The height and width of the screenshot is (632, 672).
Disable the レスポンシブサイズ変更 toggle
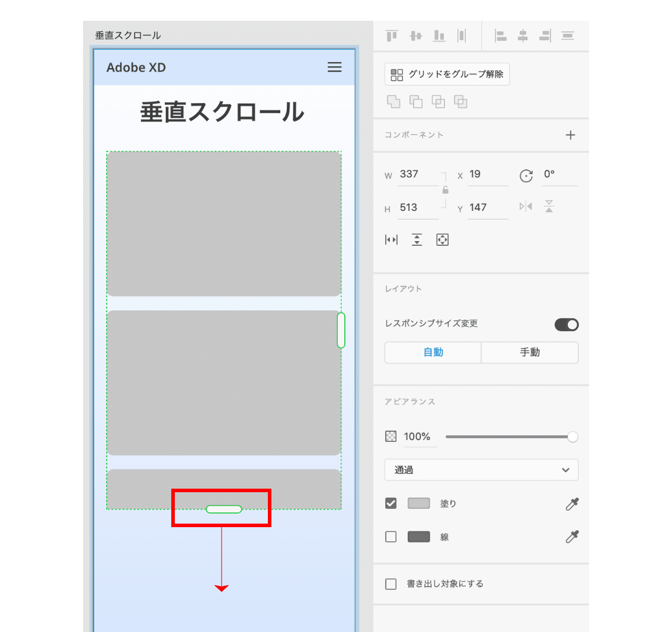tap(567, 325)
